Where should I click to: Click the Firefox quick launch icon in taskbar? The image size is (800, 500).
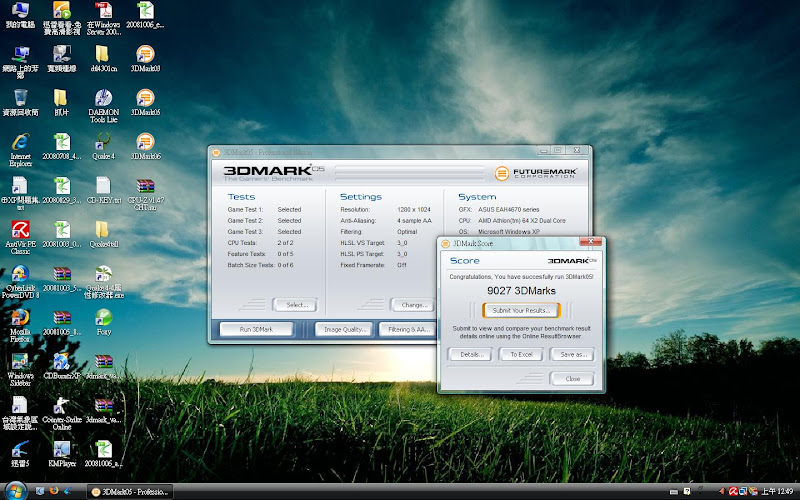pyautogui.click(x=54, y=491)
